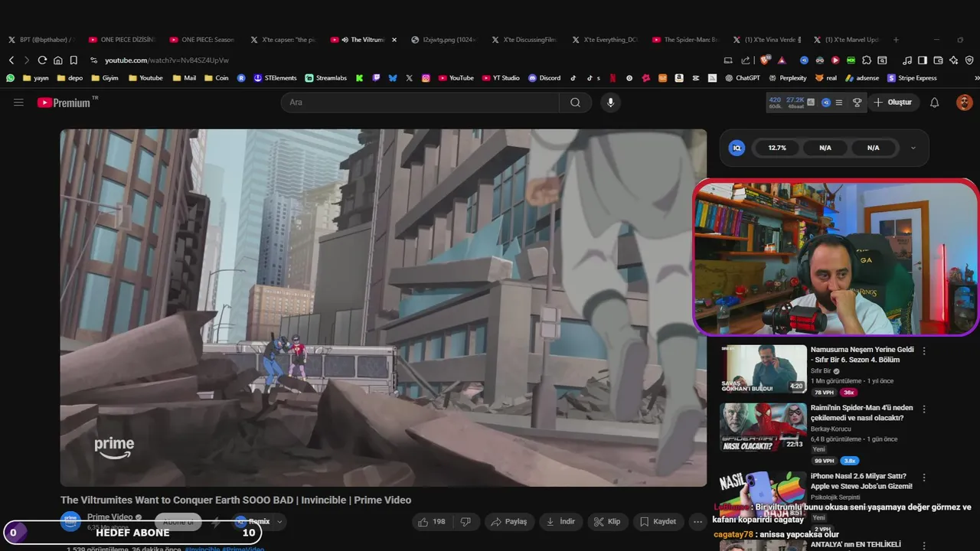Viewport: 980px width, 551px height.
Task: Switch to X'te Marvel Updates tab
Action: click(848, 40)
